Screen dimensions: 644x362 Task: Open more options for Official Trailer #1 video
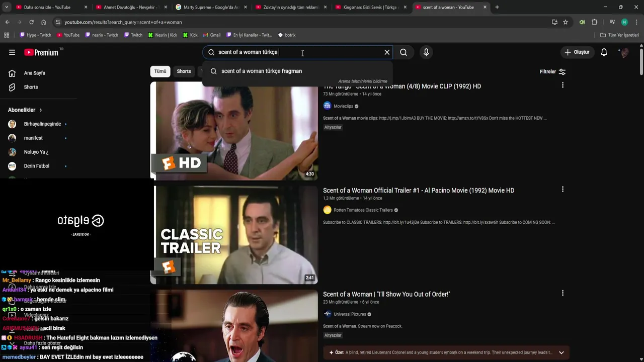[562, 190]
